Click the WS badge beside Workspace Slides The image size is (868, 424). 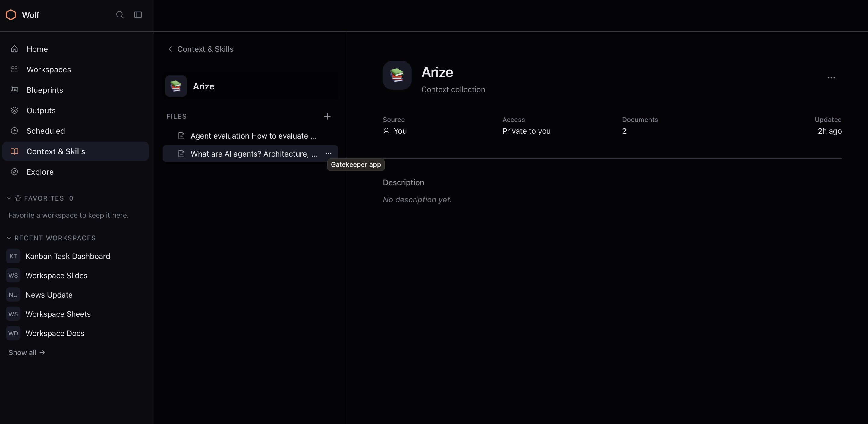pyautogui.click(x=13, y=276)
